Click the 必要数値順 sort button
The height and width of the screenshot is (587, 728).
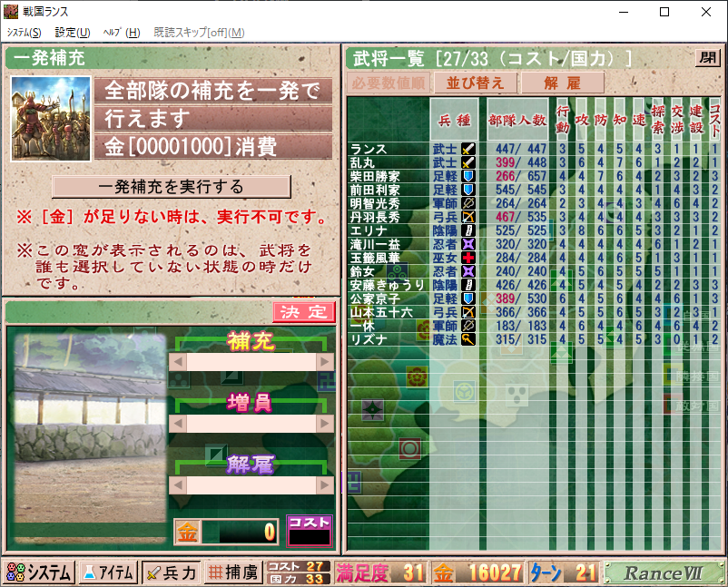coord(389,83)
